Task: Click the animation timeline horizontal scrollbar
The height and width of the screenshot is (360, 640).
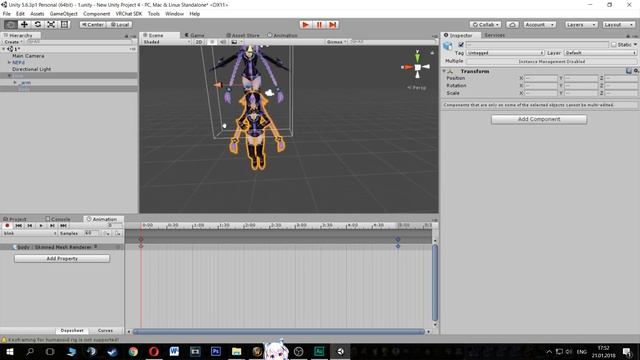Action: (279, 331)
